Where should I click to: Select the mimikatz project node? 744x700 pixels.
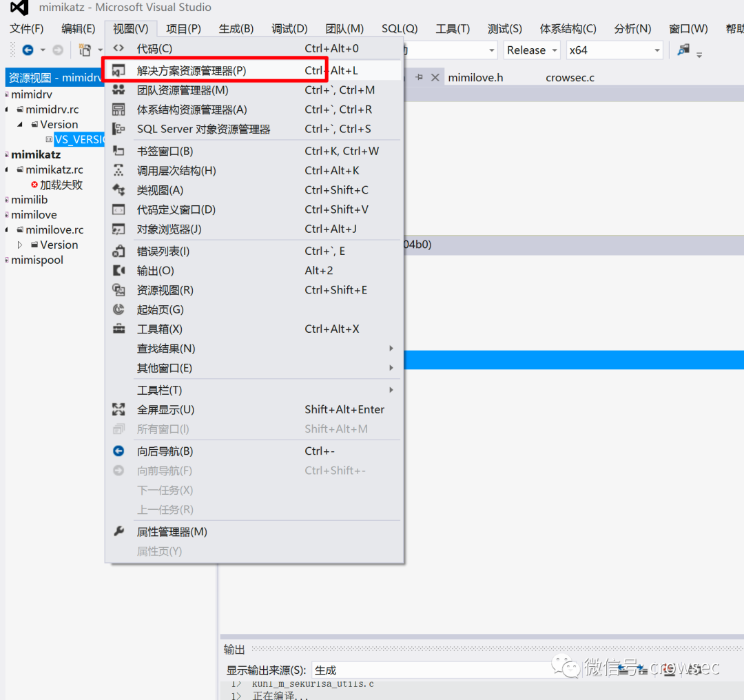36,155
